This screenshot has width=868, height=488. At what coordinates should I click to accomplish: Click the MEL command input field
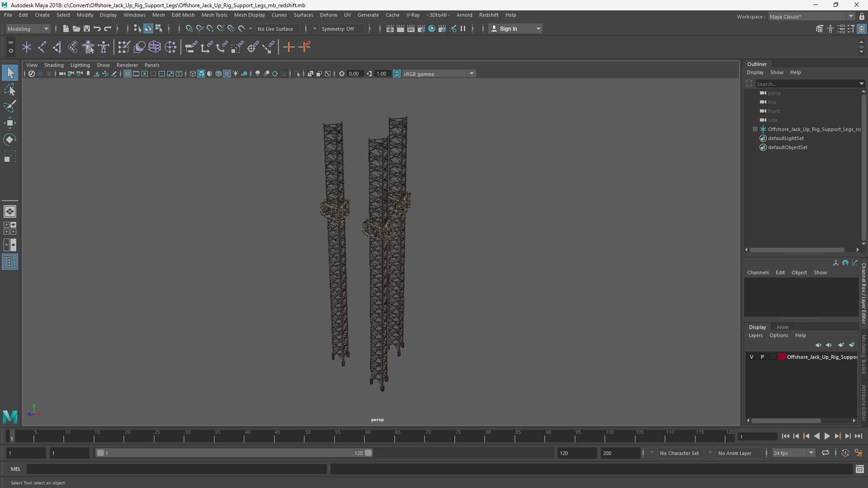pos(176,469)
